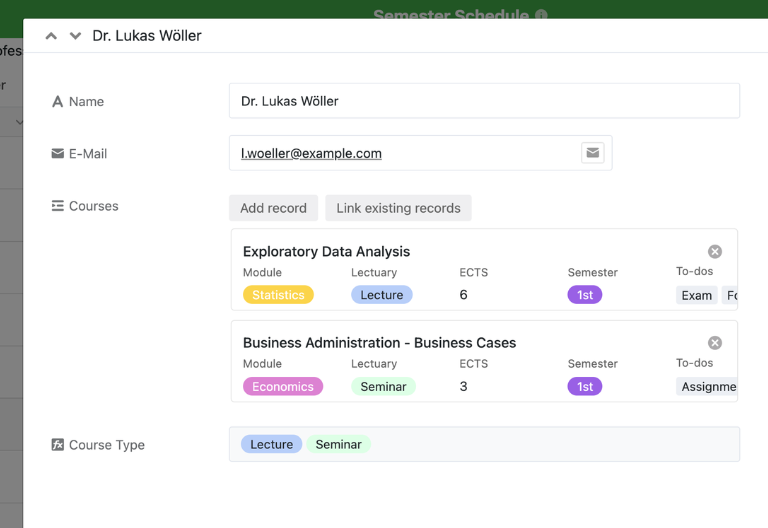
Task: Open the Exploratory Data Analysis course title
Action: [x=326, y=251]
